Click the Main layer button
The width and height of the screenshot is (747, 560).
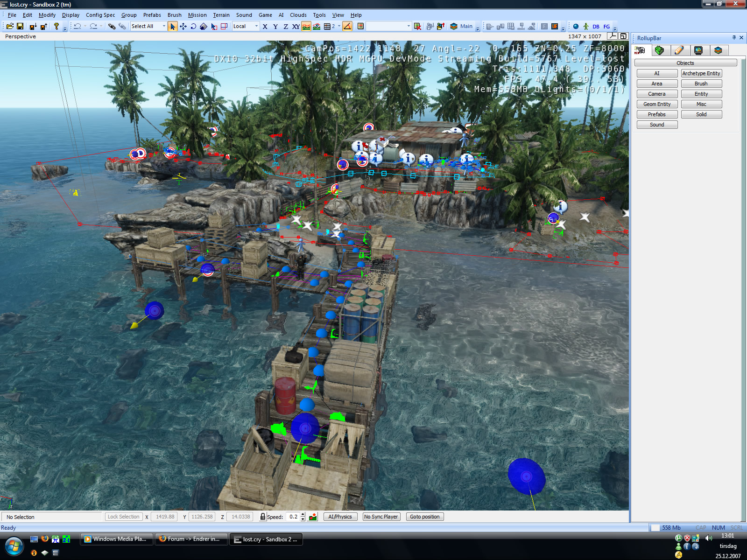tap(461, 27)
